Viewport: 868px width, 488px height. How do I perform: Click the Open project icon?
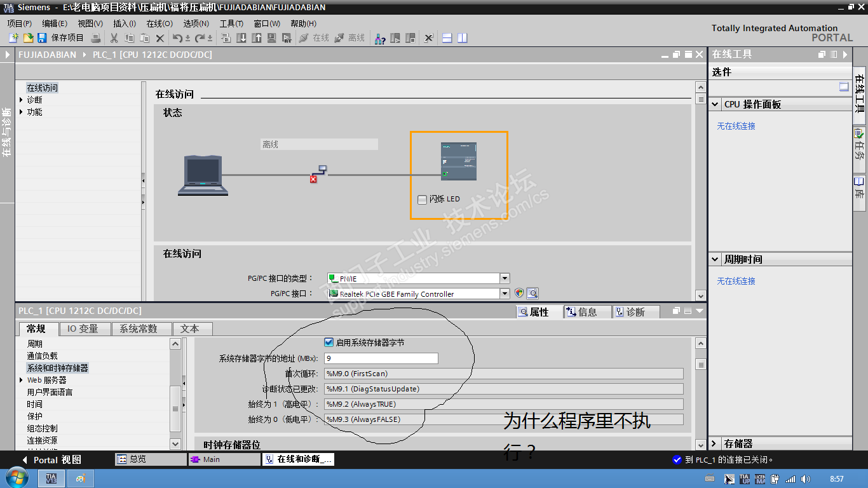(x=28, y=38)
